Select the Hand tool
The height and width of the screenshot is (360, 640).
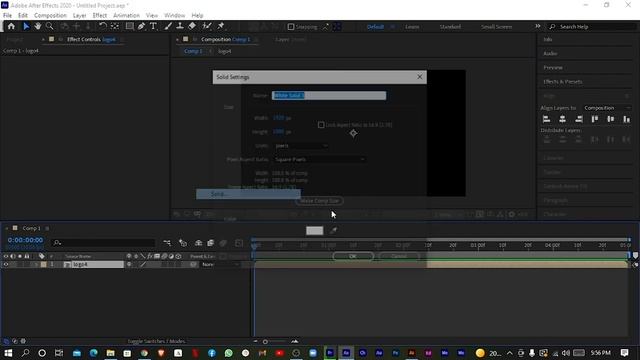(x=38, y=26)
